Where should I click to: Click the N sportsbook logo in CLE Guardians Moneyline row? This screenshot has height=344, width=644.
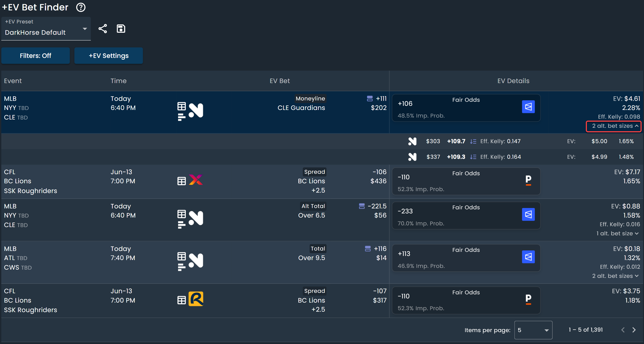coord(196,110)
